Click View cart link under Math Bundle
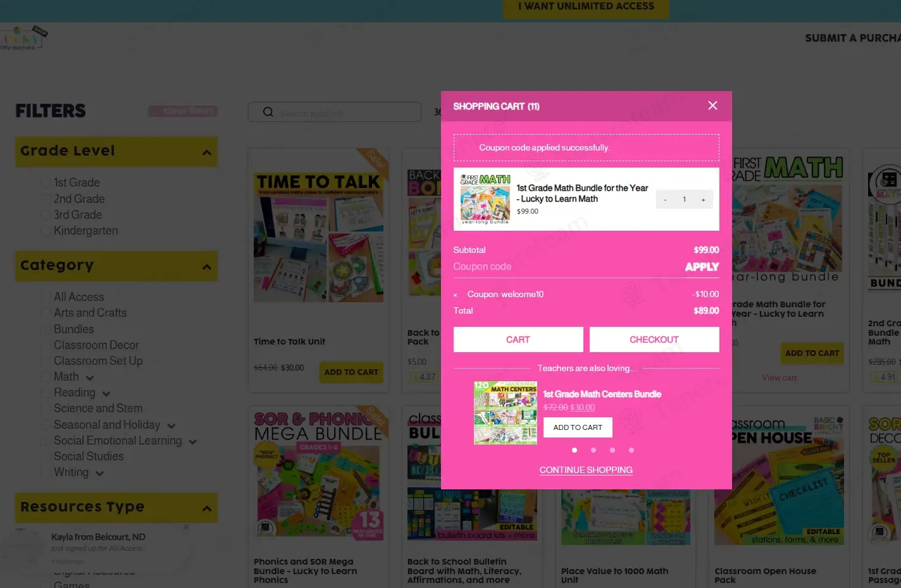This screenshot has height=588, width=901. point(779,377)
